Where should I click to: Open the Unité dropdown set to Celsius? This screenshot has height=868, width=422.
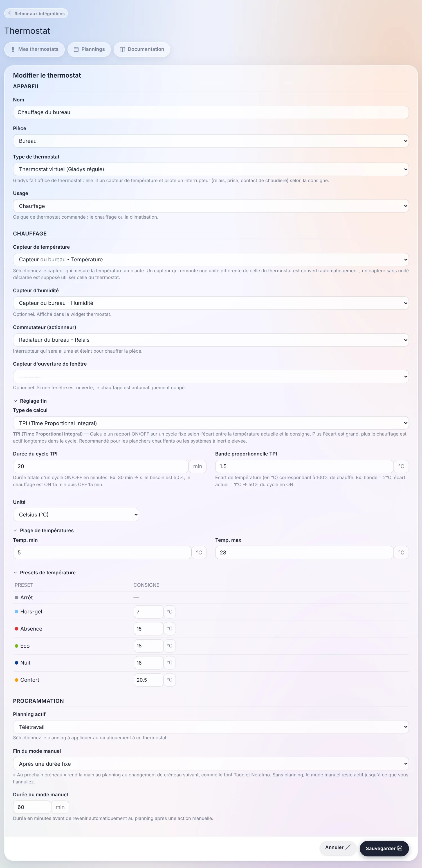point(76,515)
